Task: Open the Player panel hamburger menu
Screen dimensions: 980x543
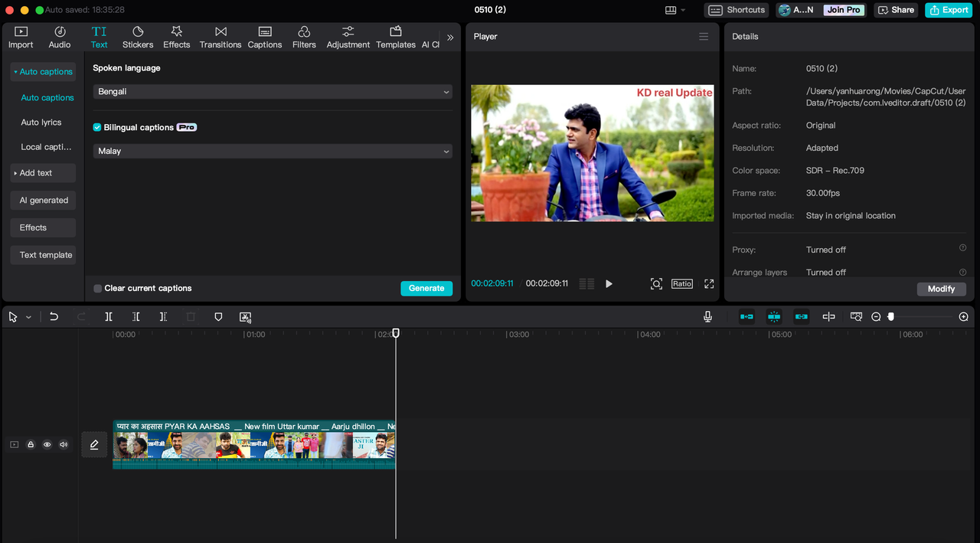Action: pyautogui.click(x=704, y=37)
